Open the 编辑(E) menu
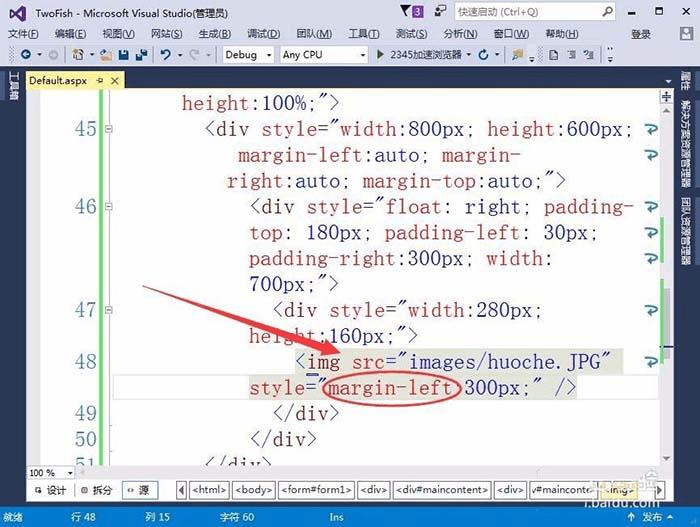This screenshot has height=527, width=700. pos(70,33)
